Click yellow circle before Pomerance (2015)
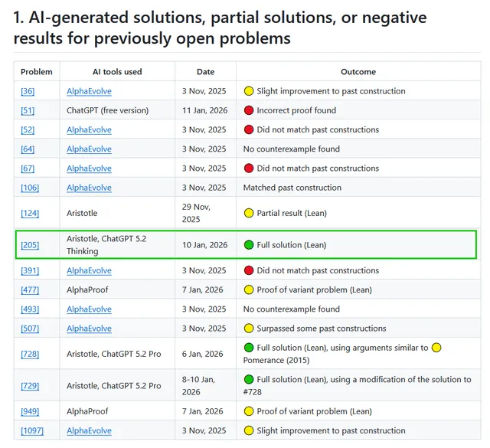490x448 pixels. point(436,348)
